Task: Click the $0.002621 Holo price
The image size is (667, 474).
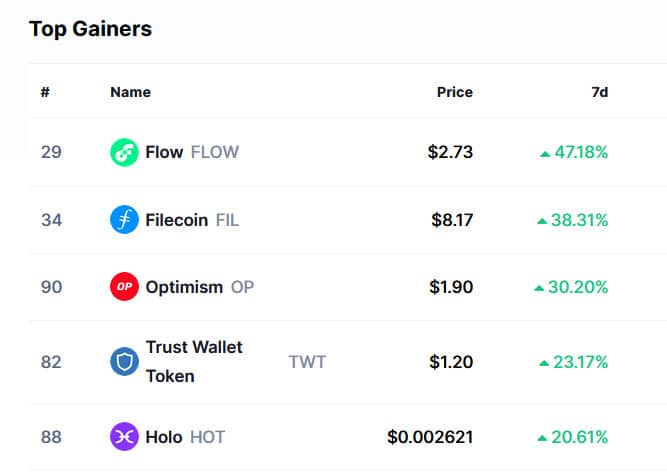Action: point(430,437)
